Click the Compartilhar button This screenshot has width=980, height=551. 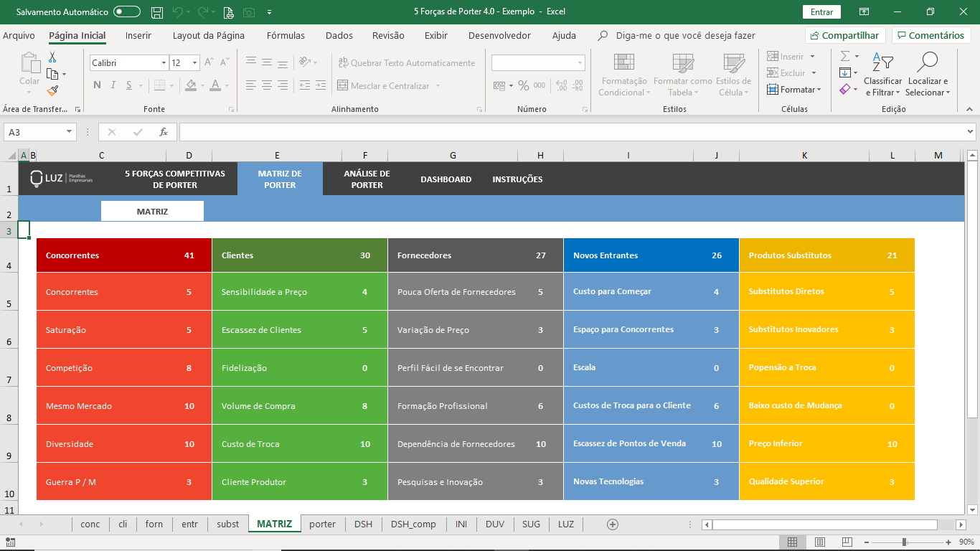coord(845,35)
